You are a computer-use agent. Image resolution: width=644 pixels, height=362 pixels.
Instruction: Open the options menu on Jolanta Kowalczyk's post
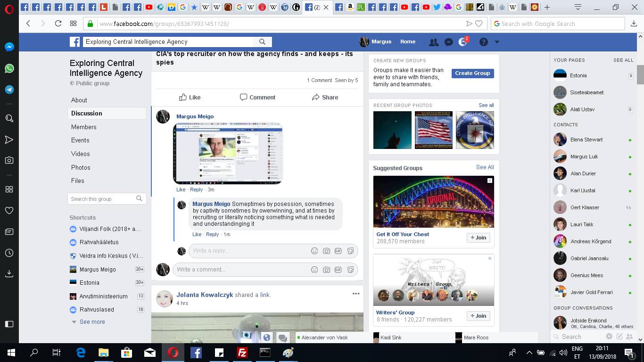pos(356,294)
